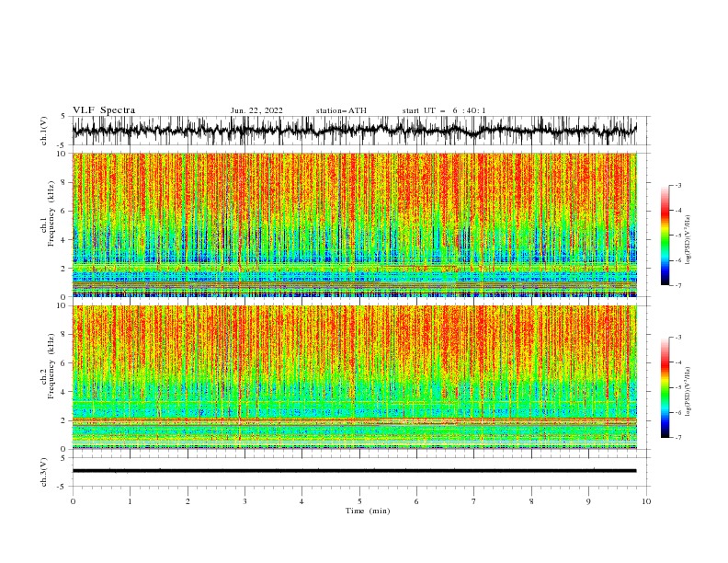This screenshot has height=563, width=728.
Task: Click time axis tick label "5"
Action: coord(359,501)
